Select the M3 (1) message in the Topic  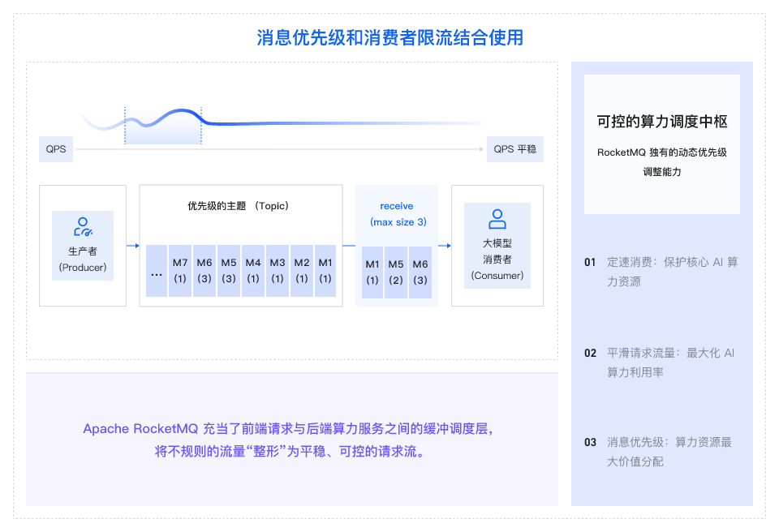[278, 271]
